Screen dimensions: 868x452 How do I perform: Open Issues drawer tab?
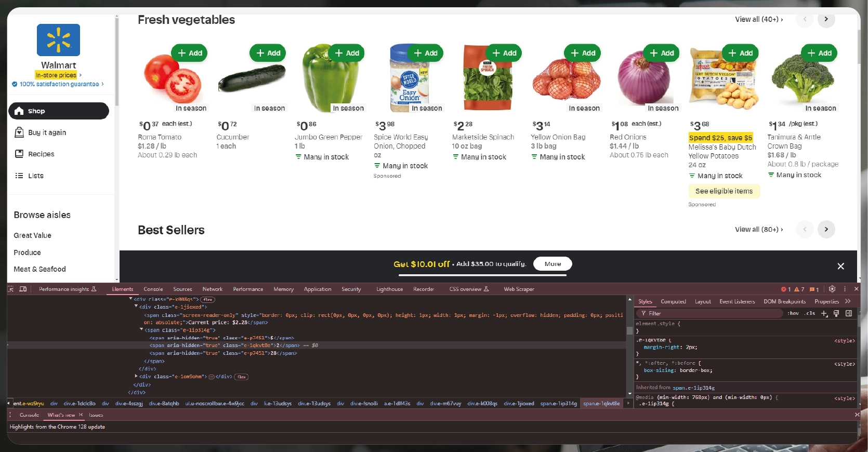point(96,415)
